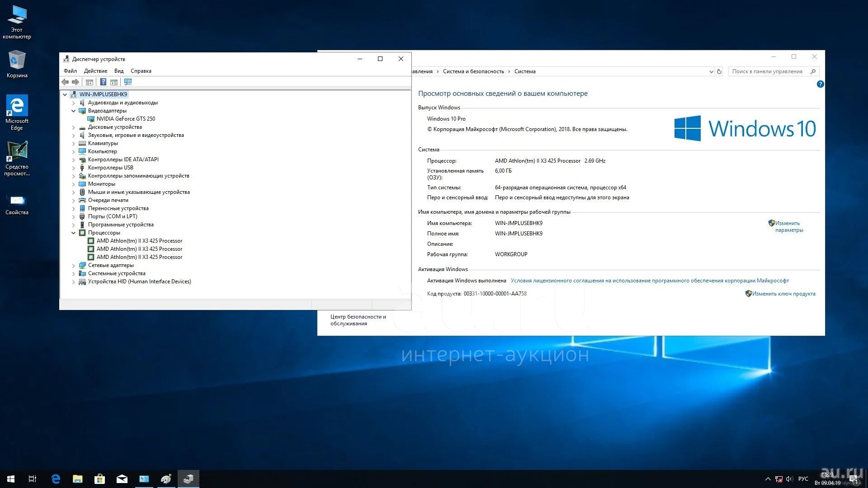Open the Windows Start menu

pos(11,479)
